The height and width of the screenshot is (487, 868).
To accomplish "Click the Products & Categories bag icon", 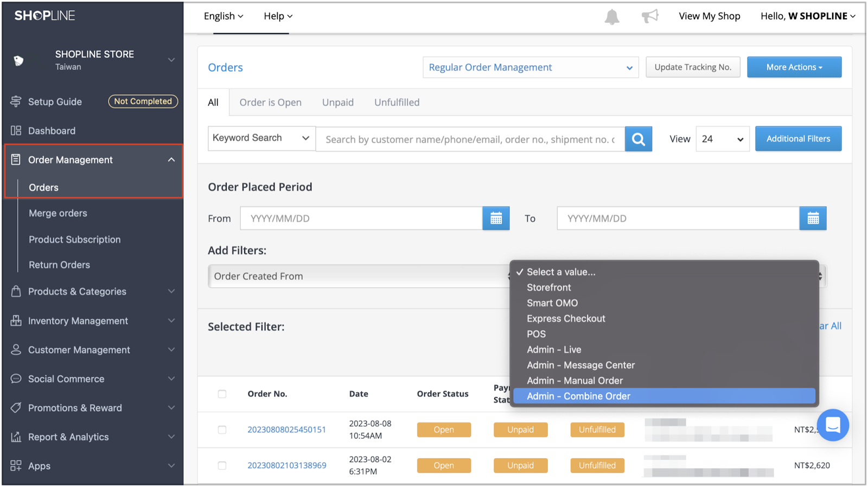I will (16, 291).
